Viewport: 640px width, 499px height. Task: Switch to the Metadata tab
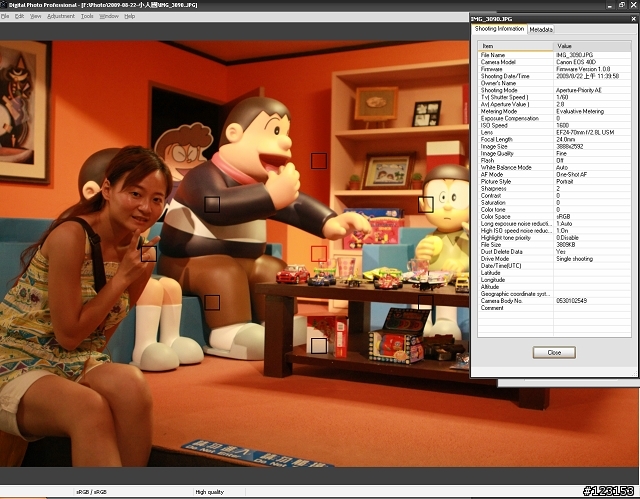[541, 29]
